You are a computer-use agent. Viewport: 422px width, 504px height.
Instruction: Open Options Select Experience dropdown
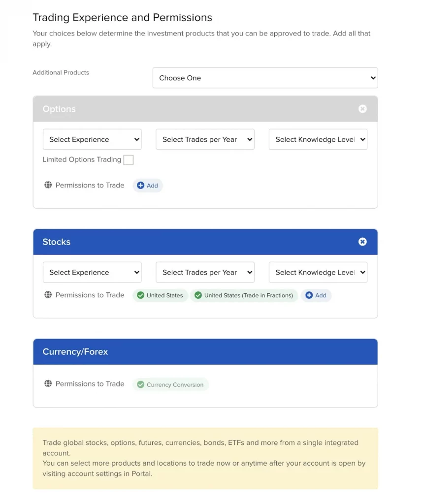tap(92, 139)
